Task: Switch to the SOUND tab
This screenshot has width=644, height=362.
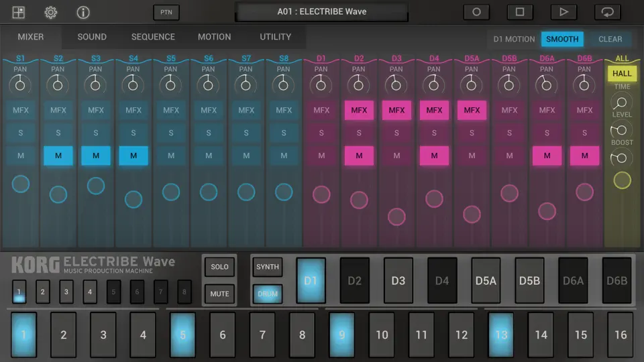Action: 92,37
